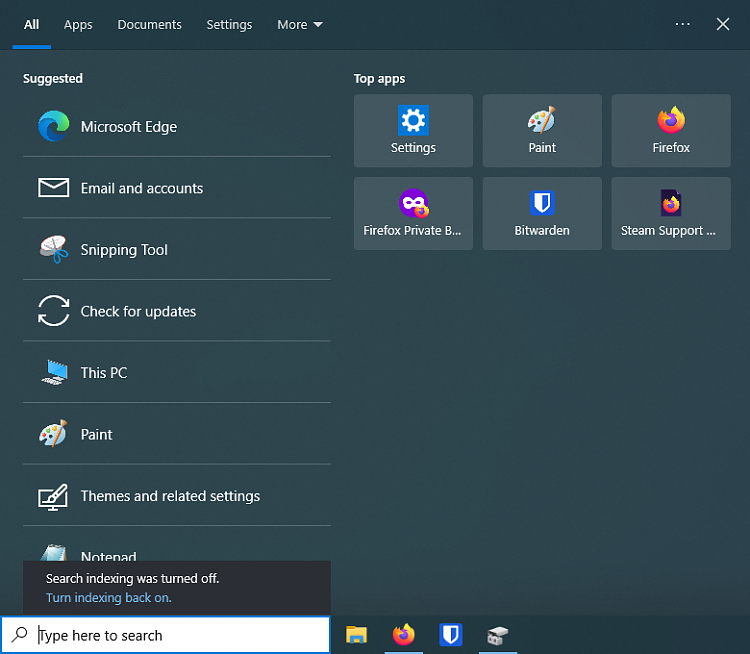Click the Email and accounts envelope icon
This screenshot has height=654, width=750.
(54, 188)
